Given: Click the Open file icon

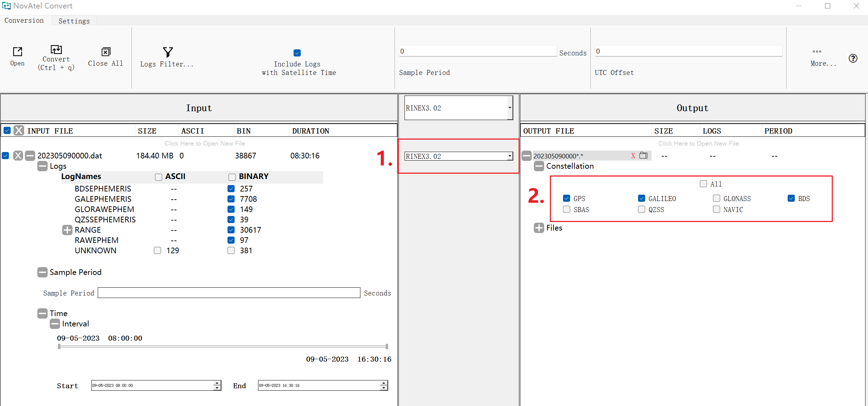Looking at the screenshot, I should click(17, 52).
